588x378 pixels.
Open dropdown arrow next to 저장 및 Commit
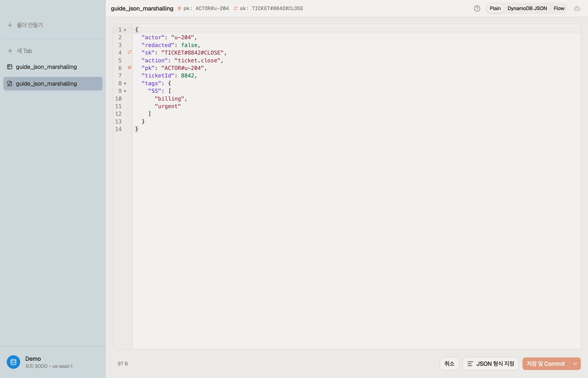[575, 364]
